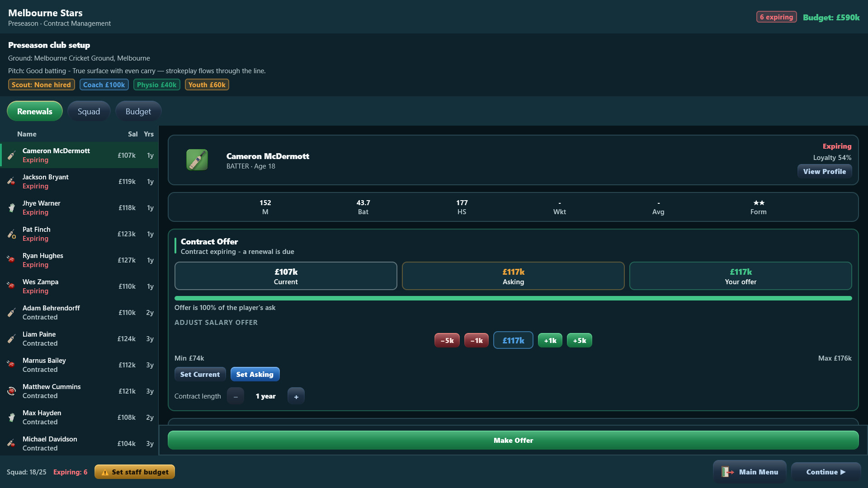Click Liam Paine's bat icon

pos(12,339)
